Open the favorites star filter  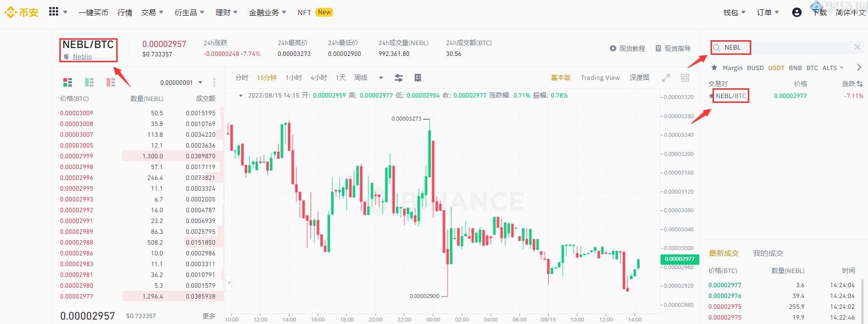[x=714, y=68]
